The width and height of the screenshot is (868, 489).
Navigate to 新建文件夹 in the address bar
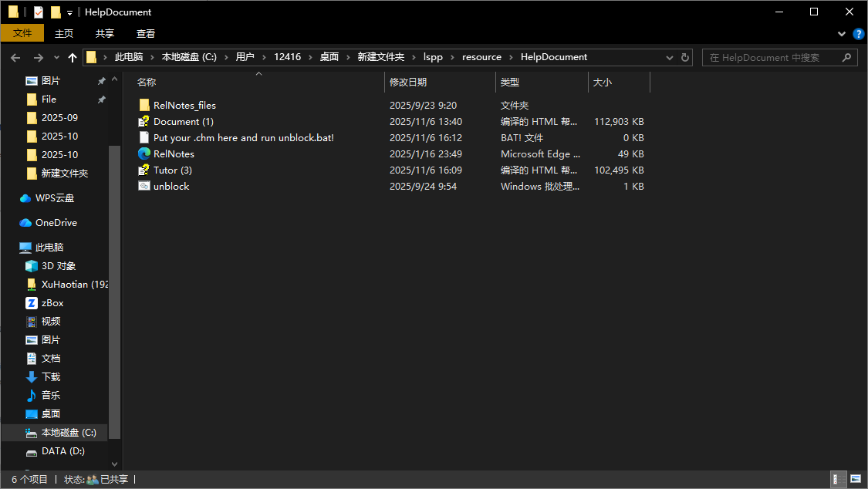pyautogui.click(x=381, y=57)
